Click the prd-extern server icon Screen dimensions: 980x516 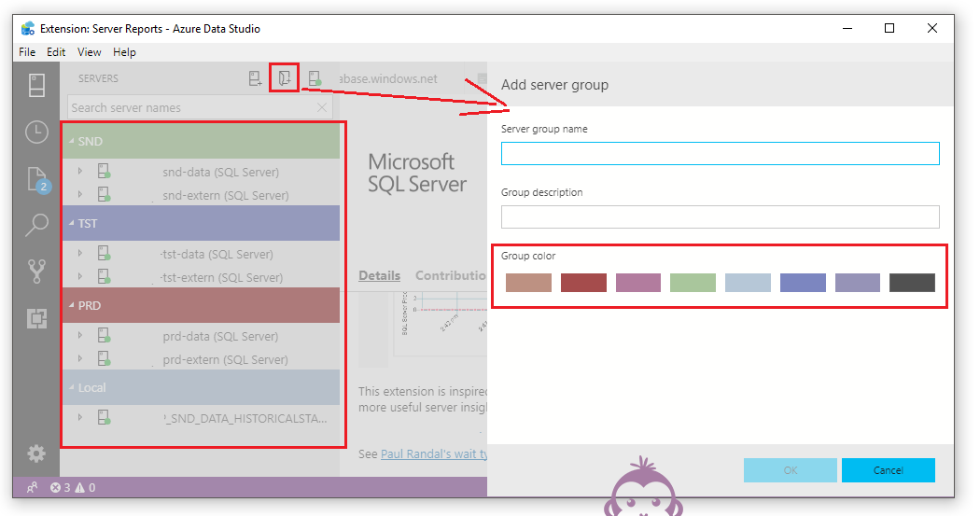(x=104, y=358)
